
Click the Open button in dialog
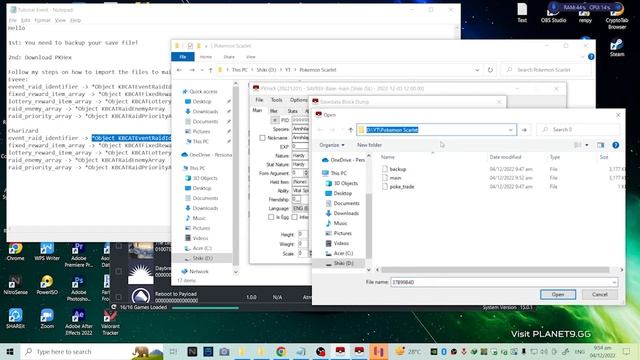[x=558, y=294]
